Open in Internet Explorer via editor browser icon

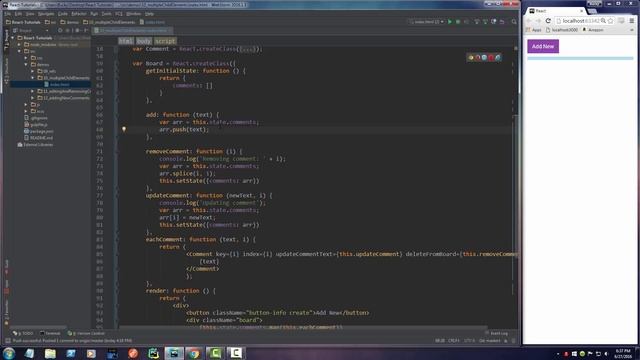tap(498, 58)
